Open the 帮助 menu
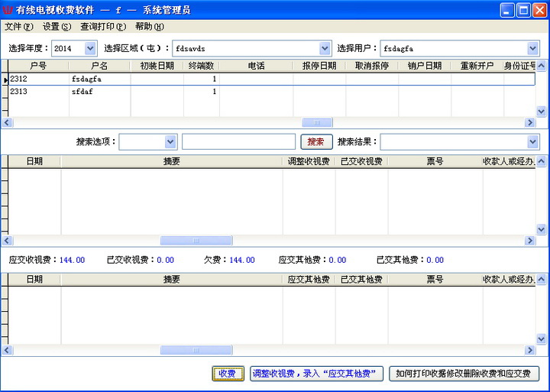This screenshot has width=550, height=392. click(x=149, y=26)
